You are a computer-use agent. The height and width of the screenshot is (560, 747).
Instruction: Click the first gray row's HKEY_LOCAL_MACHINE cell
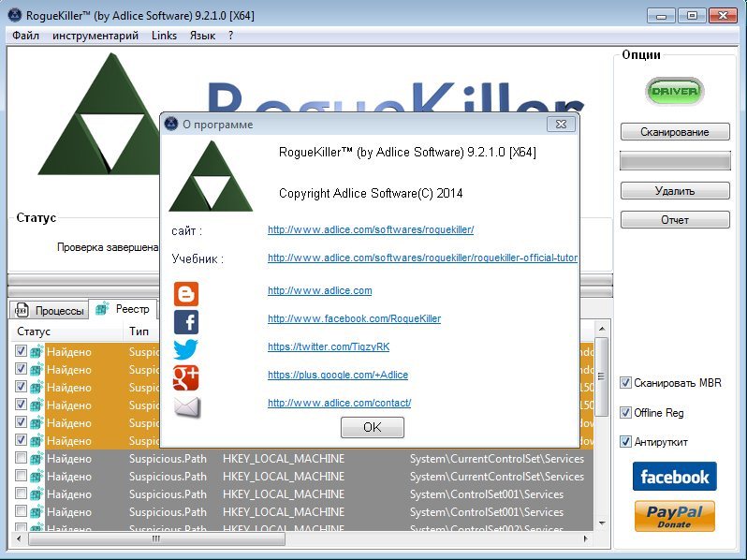coord(284,459)
